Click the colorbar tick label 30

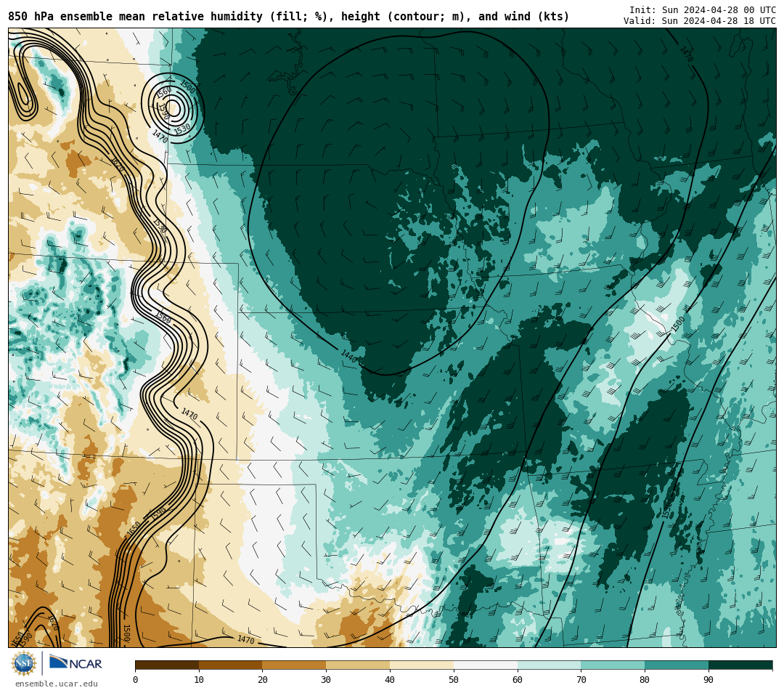pos(326,679)
